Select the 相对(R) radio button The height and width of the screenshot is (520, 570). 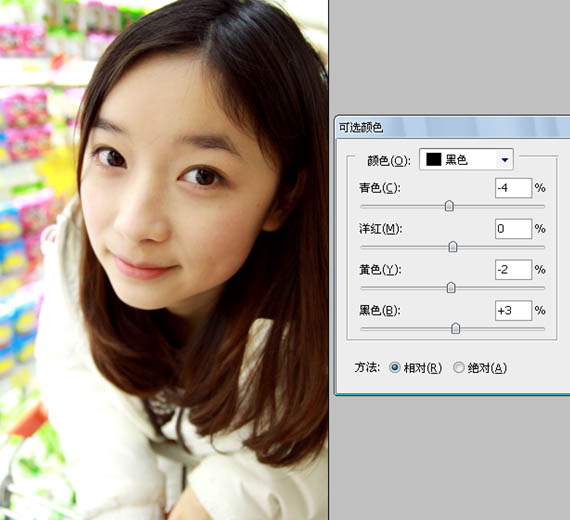tap(394, 368)
